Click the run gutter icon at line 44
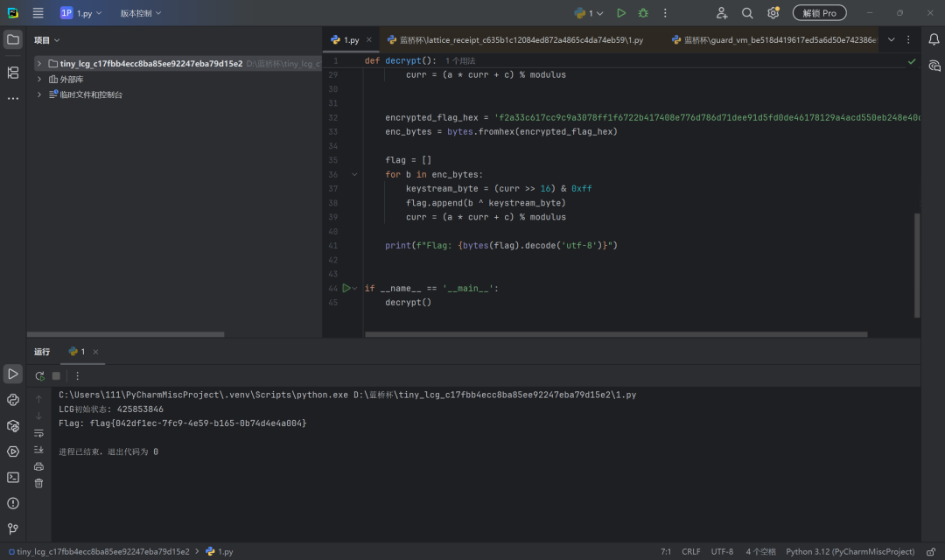 [x=346, y=288]
